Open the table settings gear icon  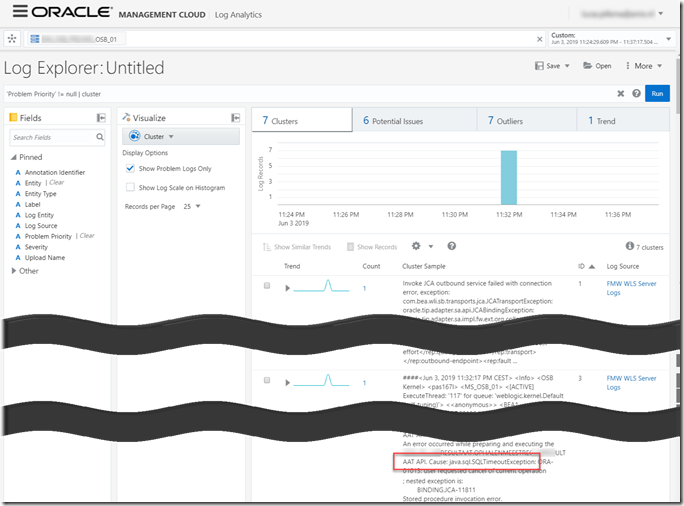click(416, 246)
